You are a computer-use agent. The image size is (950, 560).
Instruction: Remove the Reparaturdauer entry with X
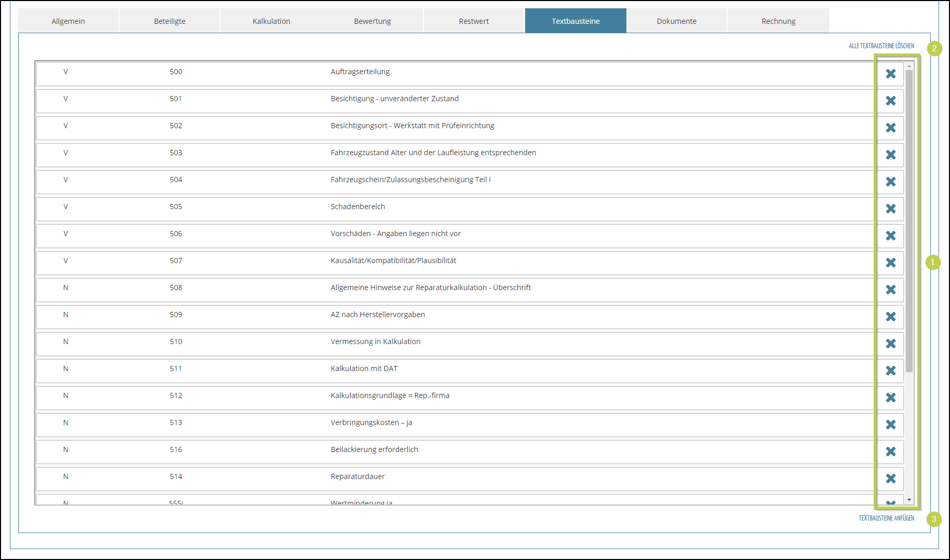pos(890,479)
